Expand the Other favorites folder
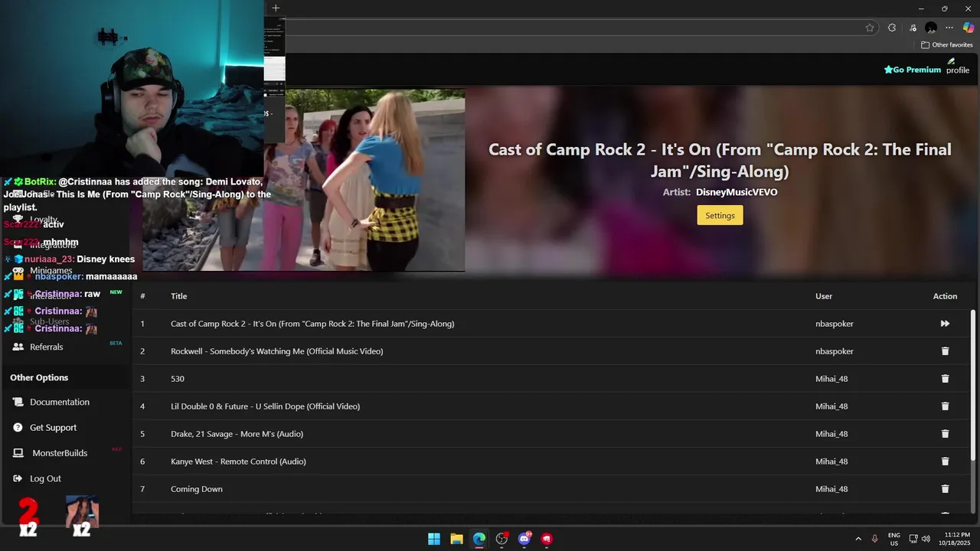The width and height of the screenshot is (980, 551). (x=947, y=45)
